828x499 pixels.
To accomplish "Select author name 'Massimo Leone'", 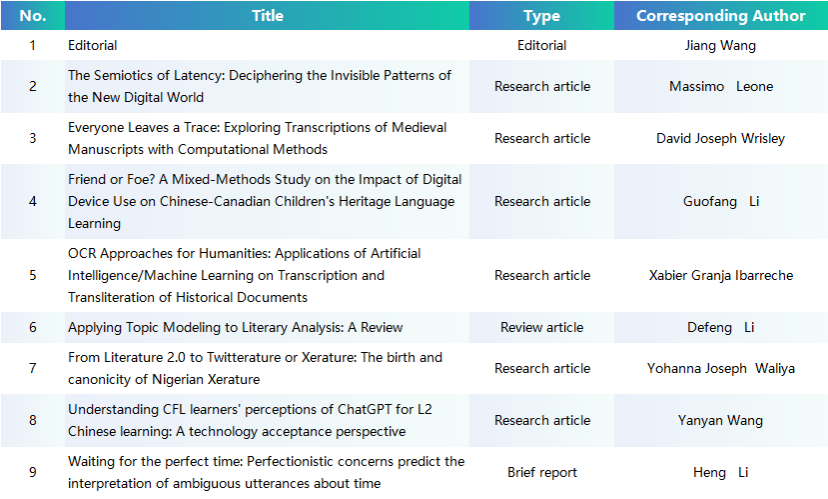I will tap(720, 86).
